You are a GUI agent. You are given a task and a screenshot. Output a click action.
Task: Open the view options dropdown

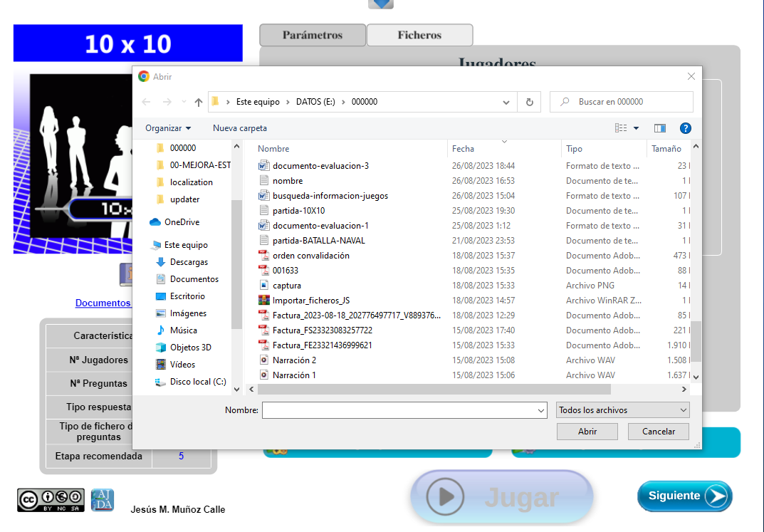[x=636, y=128]
